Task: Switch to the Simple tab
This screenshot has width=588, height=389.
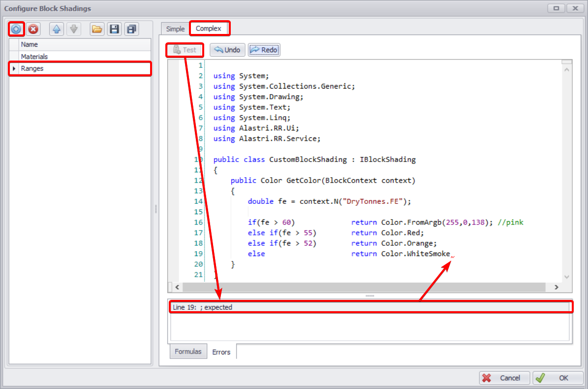Action: [175, 29]
